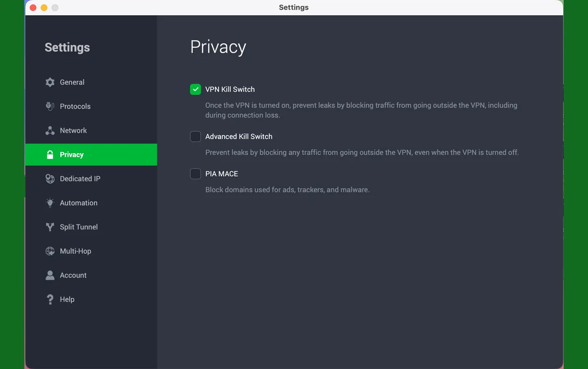Click the 'even when the VPN is turned off' description
Screen dimensions: 588x369
(x=362, y=152)
